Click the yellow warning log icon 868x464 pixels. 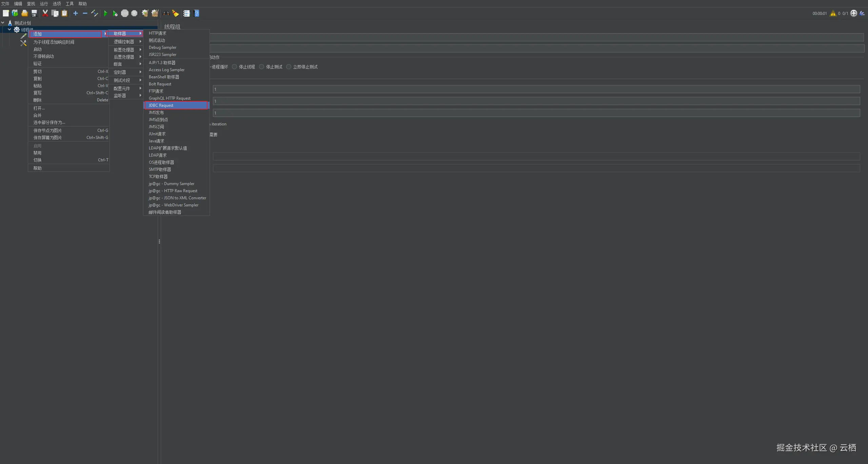[833, 14]
